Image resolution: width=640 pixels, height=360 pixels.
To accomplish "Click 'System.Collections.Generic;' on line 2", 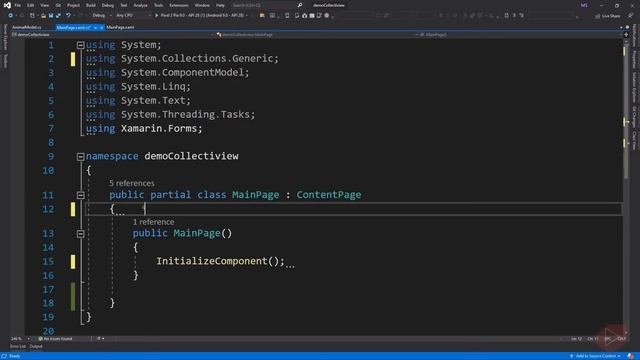I will [x=200, y=59].
